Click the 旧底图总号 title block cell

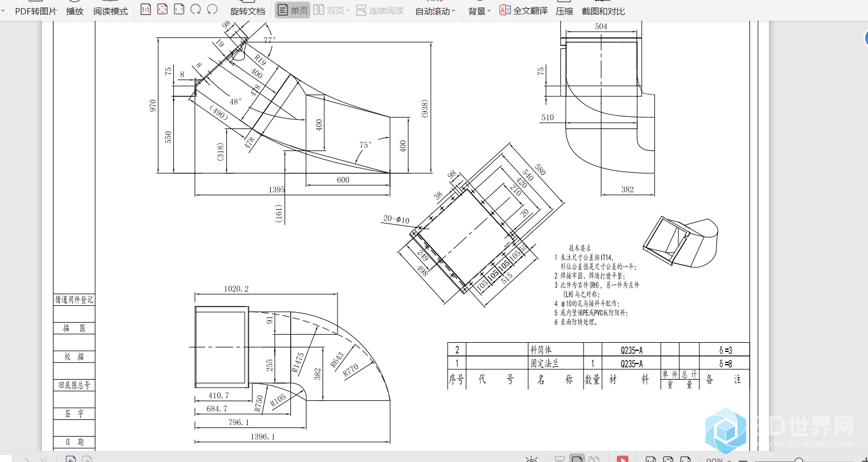point(74,385)
